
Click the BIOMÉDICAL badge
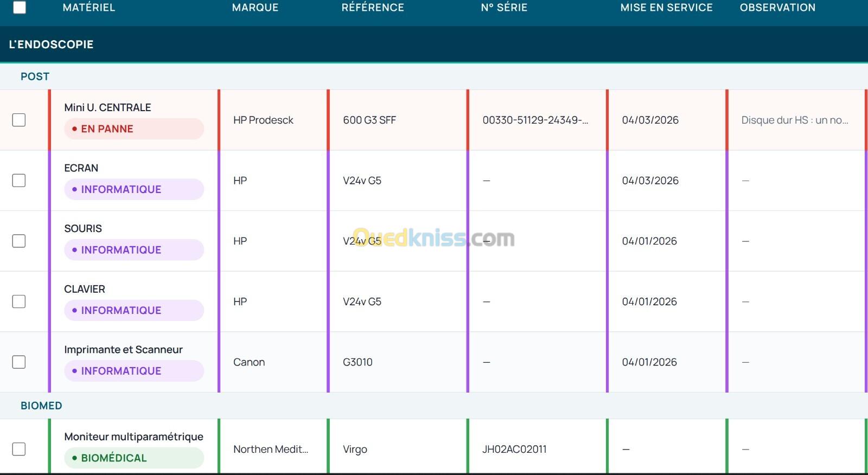coord(134,458)
